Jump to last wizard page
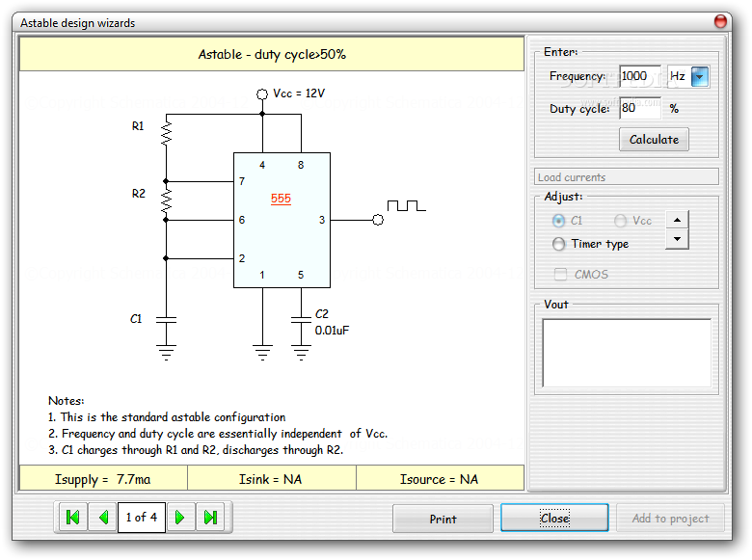Image resolution: width=752 pixels, height=560 pixels. (x=210, y=518)
